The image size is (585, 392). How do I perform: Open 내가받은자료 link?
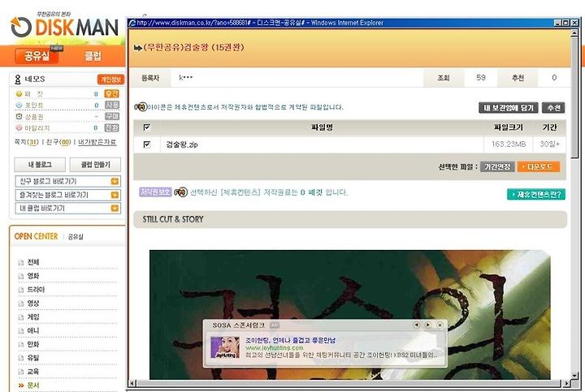pyautogui.click(x=97, y=142)
